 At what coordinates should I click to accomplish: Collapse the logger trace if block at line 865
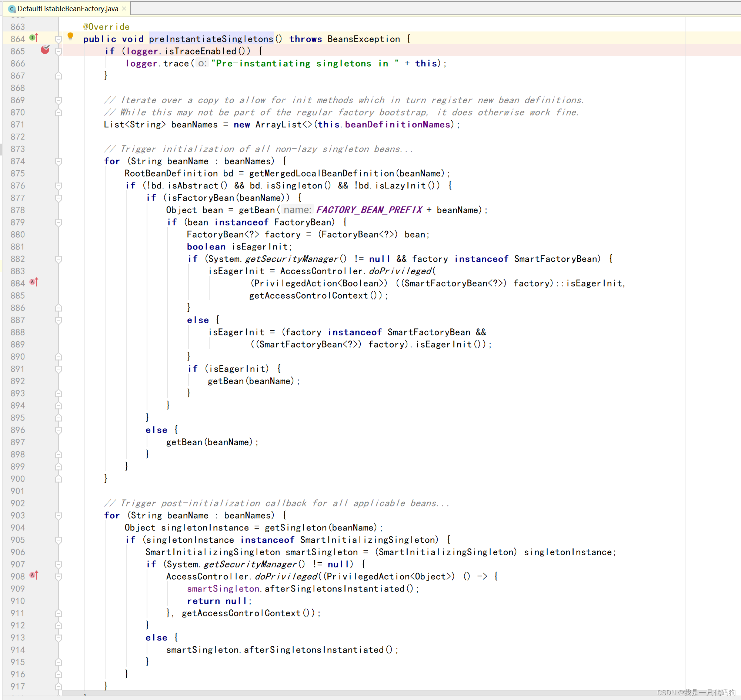point(59,51)
